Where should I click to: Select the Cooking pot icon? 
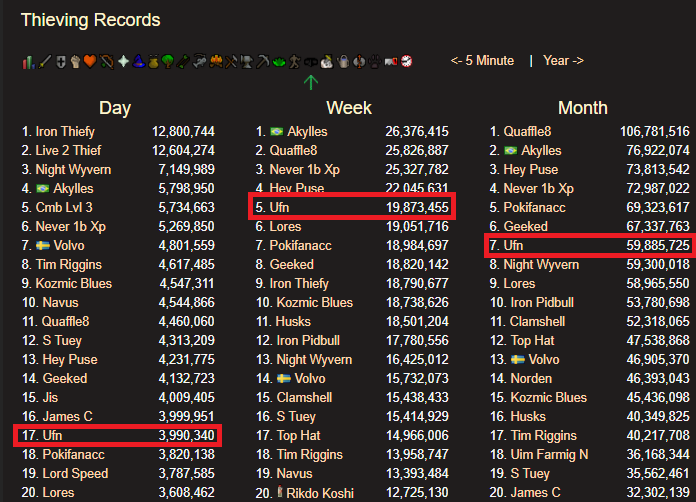tap(153, 62)
